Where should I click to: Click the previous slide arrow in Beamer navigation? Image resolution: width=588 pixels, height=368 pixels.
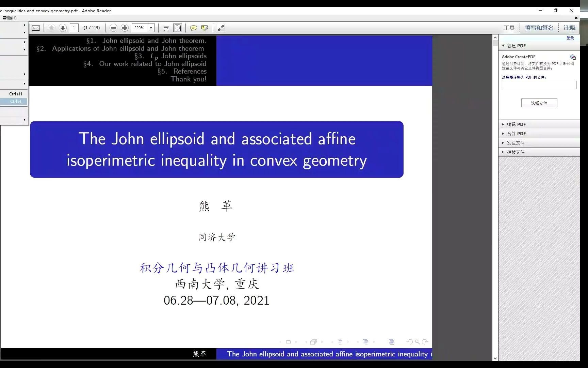pos(280,342)
